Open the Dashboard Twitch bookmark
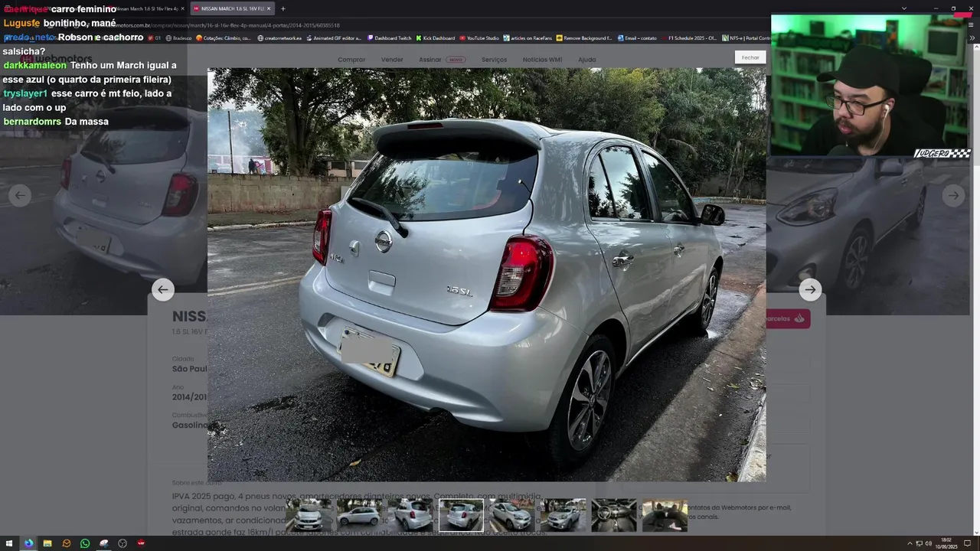 (x=389, y=37)
